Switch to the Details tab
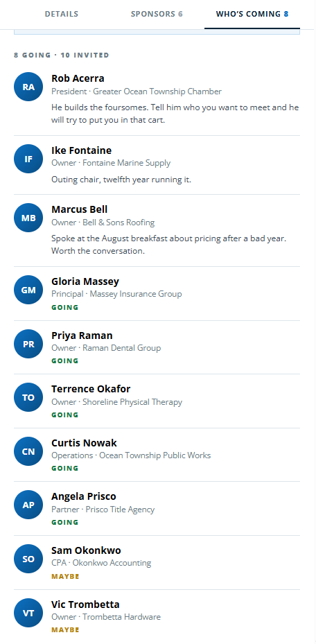 (62, 14)
